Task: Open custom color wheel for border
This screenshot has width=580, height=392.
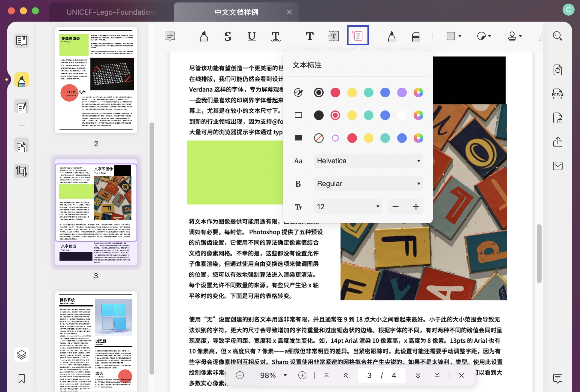Action: coord(418,115)
